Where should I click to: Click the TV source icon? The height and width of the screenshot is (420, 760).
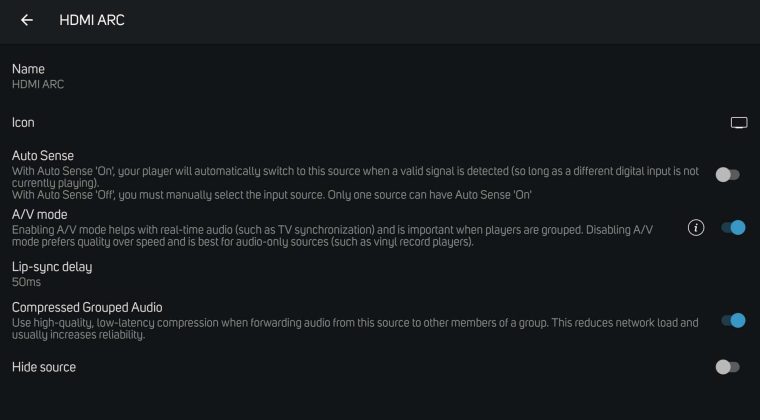pos(739,123)
